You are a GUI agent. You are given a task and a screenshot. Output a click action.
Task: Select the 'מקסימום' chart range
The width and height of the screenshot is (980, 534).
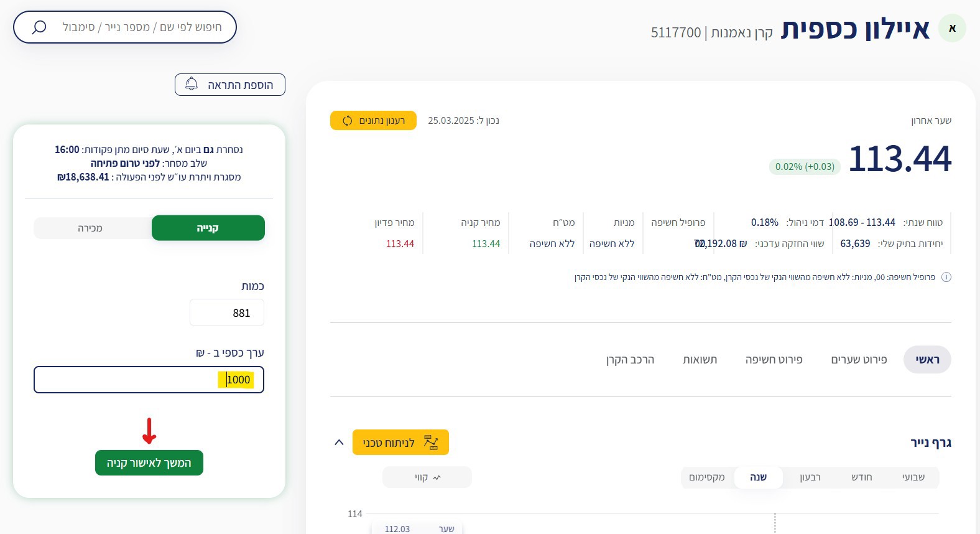707,477
